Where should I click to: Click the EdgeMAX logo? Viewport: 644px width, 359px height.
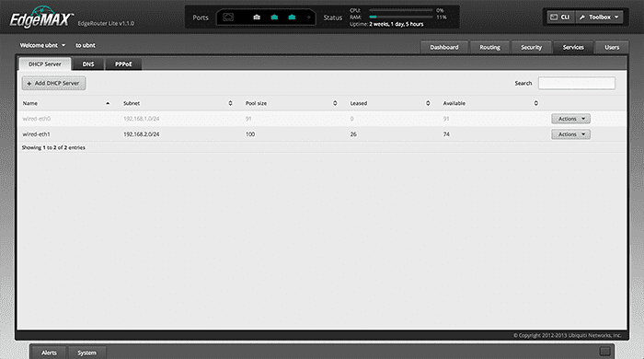[x=41, y=18]
